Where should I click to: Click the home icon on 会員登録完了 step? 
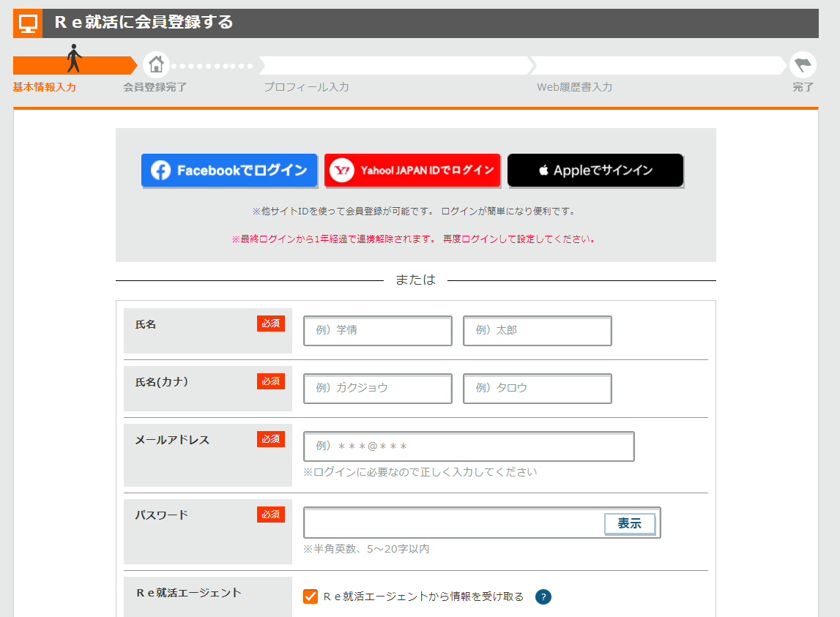(x=157, y=64)
